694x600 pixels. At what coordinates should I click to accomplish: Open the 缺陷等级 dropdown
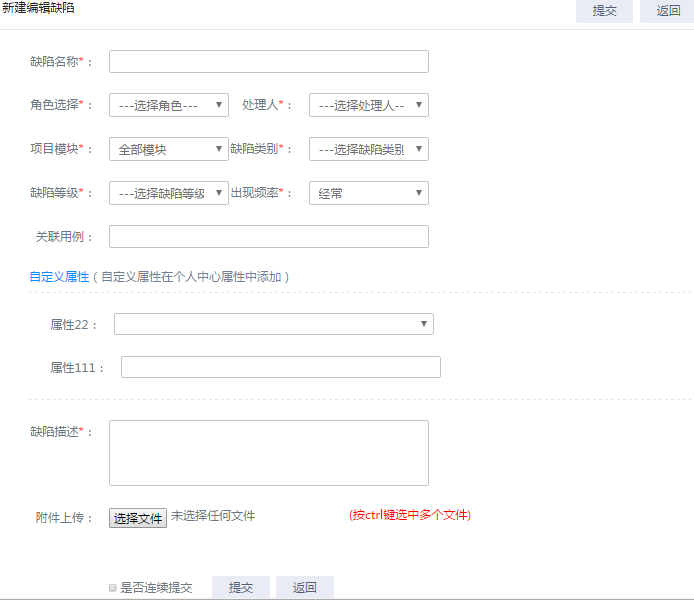(x=168, y=193)
